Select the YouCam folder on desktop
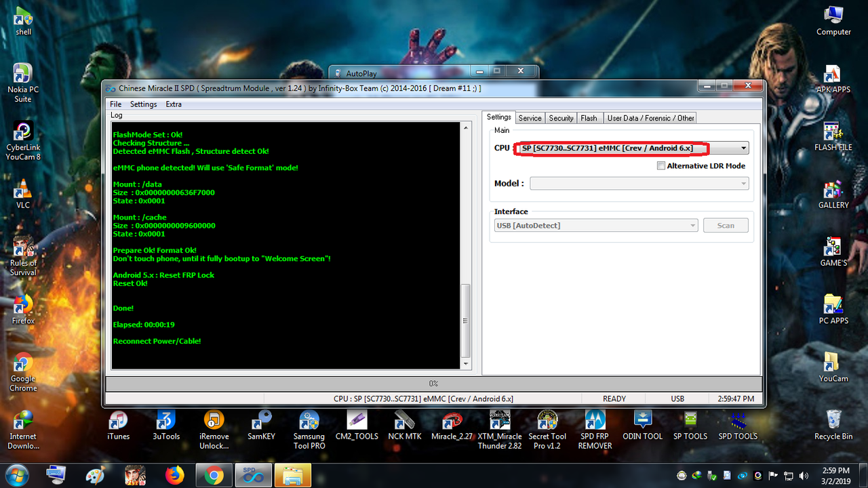The height and width of the screenshot is (488, 868). pyautogui.click(x=833, y=367)
